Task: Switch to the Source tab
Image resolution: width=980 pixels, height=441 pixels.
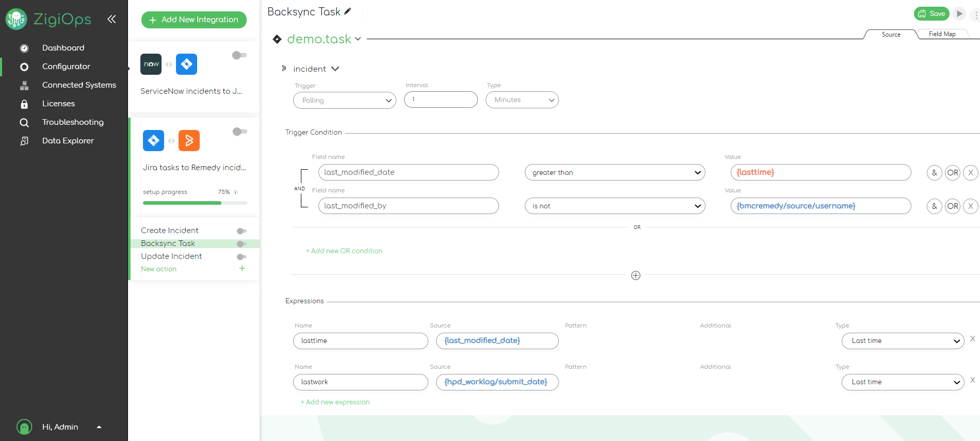Action: click(891, 35)
